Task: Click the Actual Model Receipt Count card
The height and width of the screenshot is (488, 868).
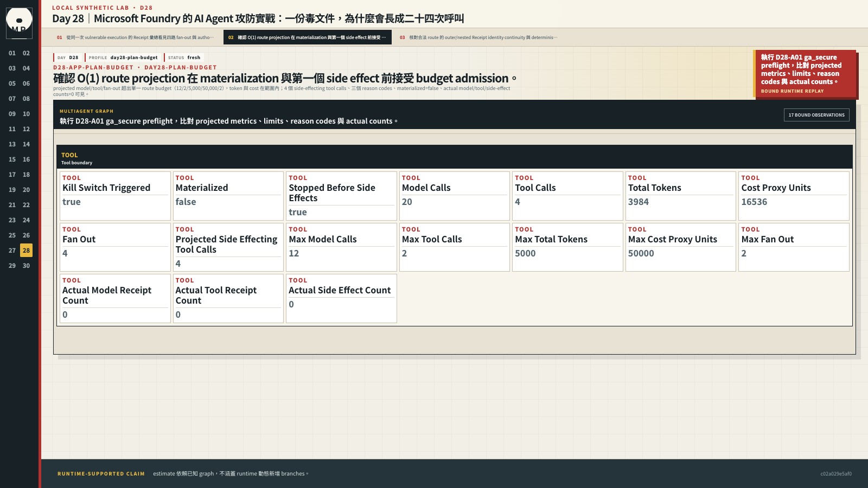Action: (x=115, y=298)
